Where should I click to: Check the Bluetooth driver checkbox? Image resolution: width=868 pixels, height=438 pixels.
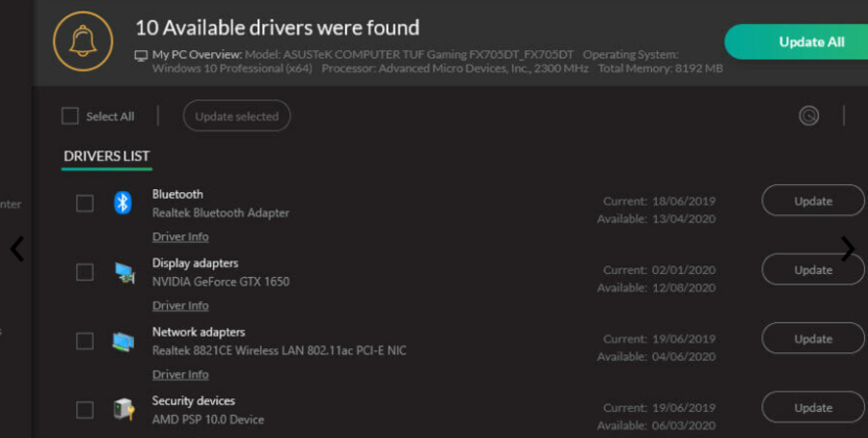tap(85, 203)
